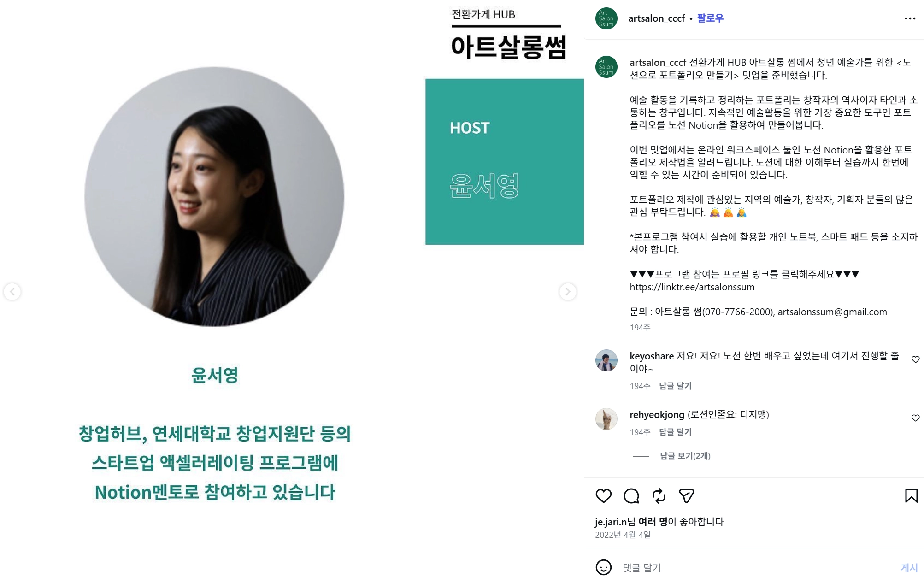Open keyoshare's profile avatar
Viewport: 924px width, 577px height.
(606, 360)
